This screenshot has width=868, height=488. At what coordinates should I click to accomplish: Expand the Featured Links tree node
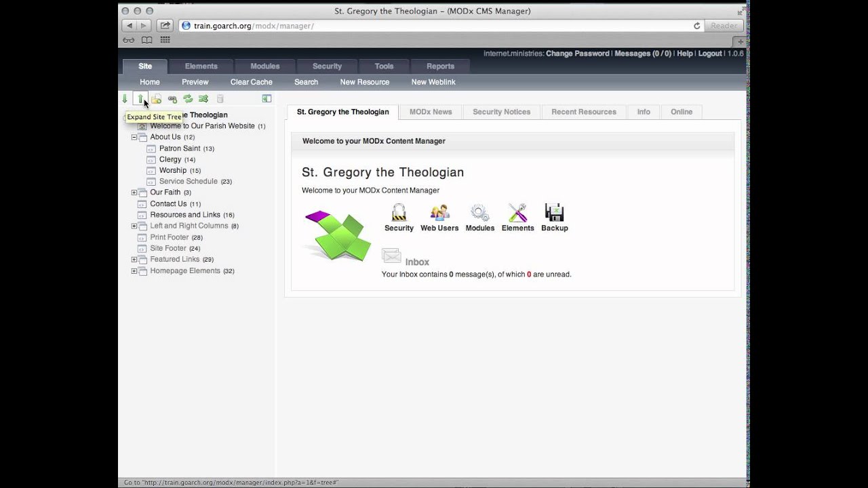click(x=134, y=260)
